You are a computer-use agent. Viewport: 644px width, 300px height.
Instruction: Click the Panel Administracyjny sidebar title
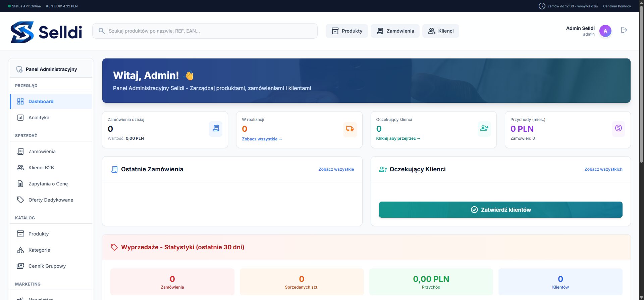click(51, 69)
